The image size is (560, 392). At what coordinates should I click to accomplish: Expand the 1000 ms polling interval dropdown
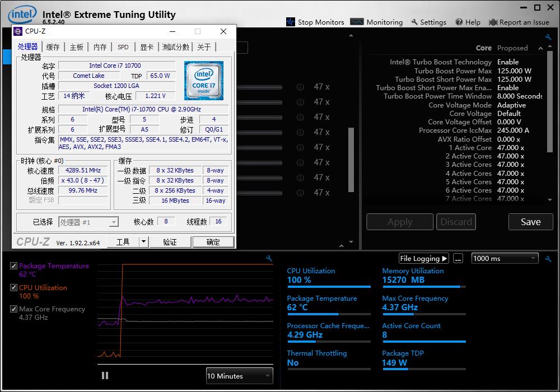pyautogui.click(x=505, y=258)
